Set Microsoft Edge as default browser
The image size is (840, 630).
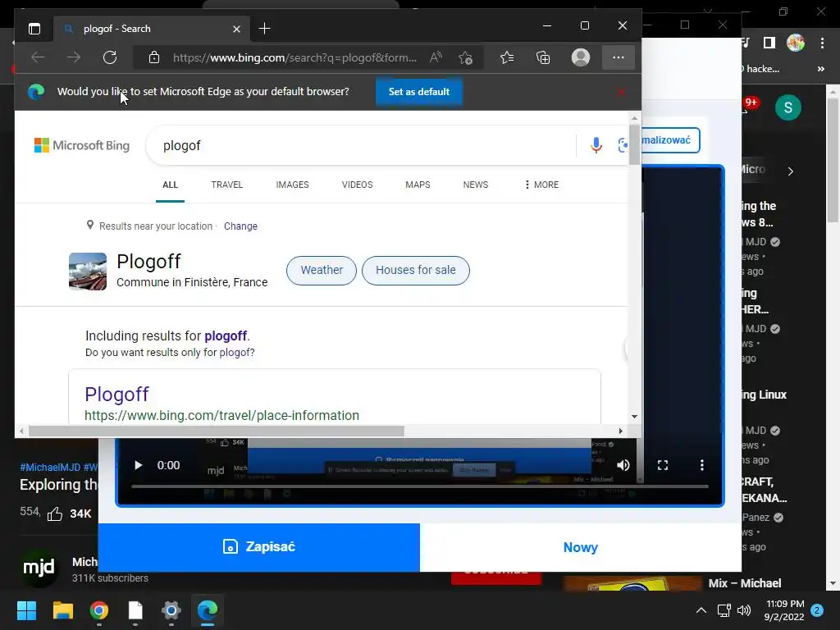click(419, 92)
